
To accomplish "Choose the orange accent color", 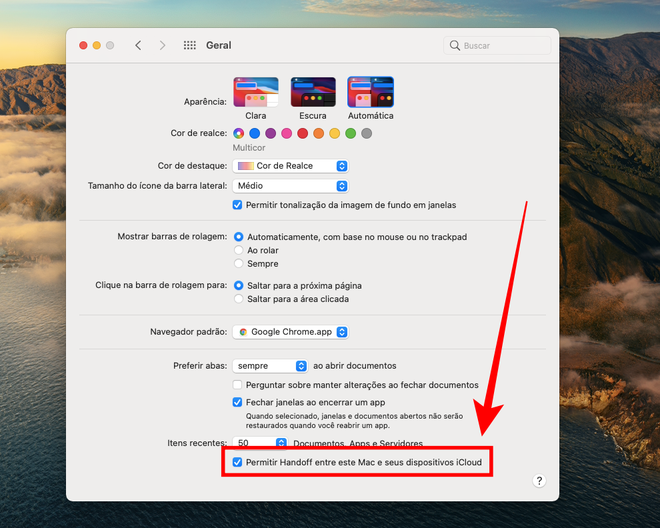I will [319, 133].
